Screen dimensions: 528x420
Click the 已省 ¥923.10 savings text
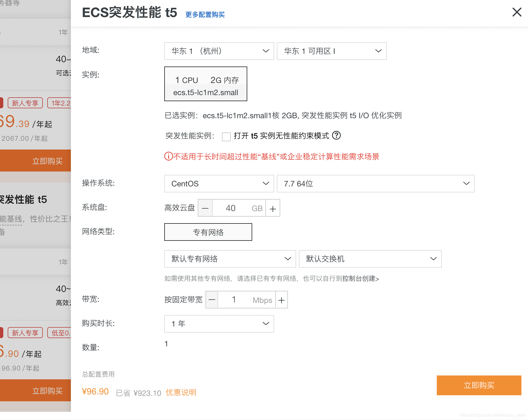coord(138,393)
